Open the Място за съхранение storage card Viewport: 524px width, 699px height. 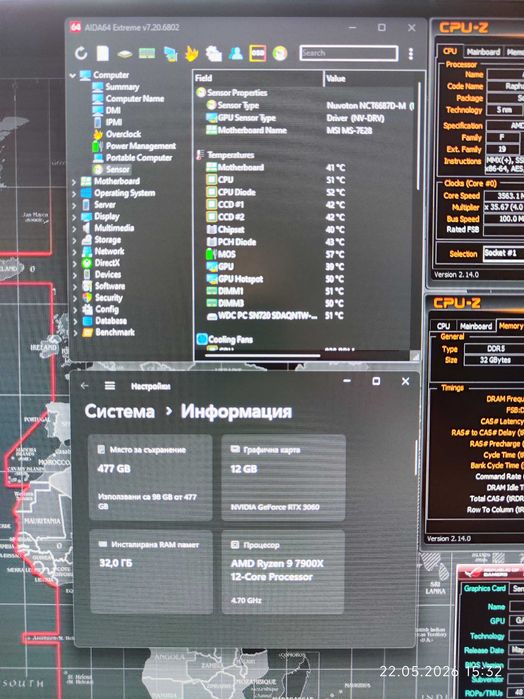click(x=150, y=478)
